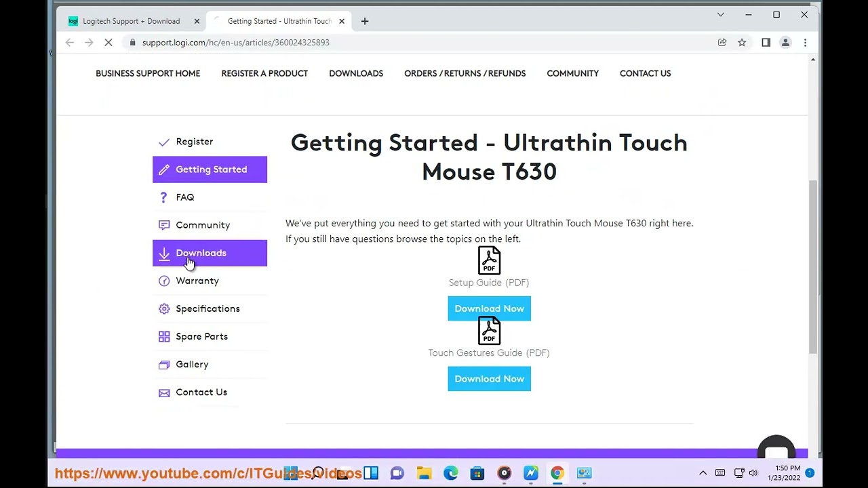Go back to the previous page
868x488 pixels.
point(70,43)
